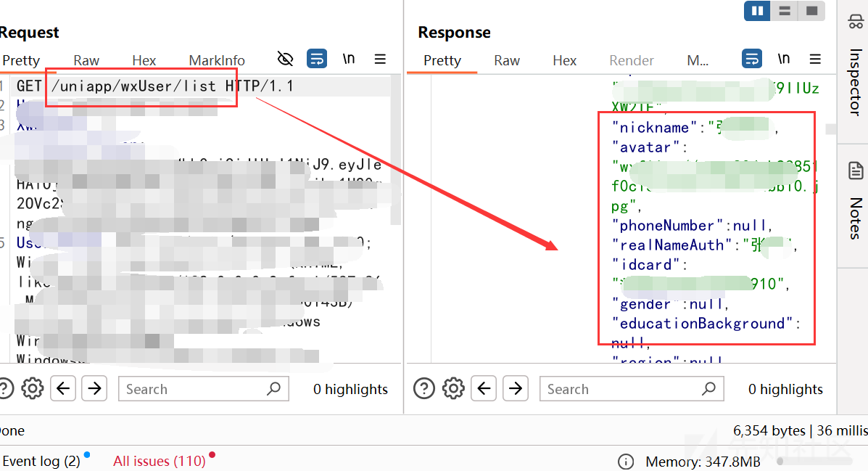Go to previous match in Response search

pyautogui.click(x=484, y=388)
